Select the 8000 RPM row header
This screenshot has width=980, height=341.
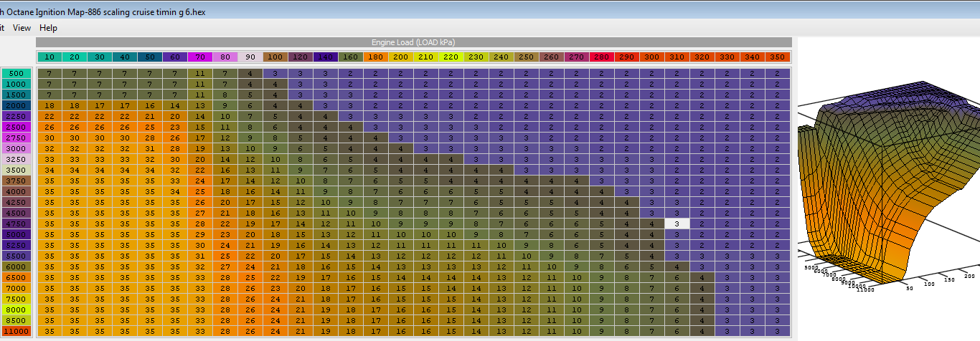[17, 309]
